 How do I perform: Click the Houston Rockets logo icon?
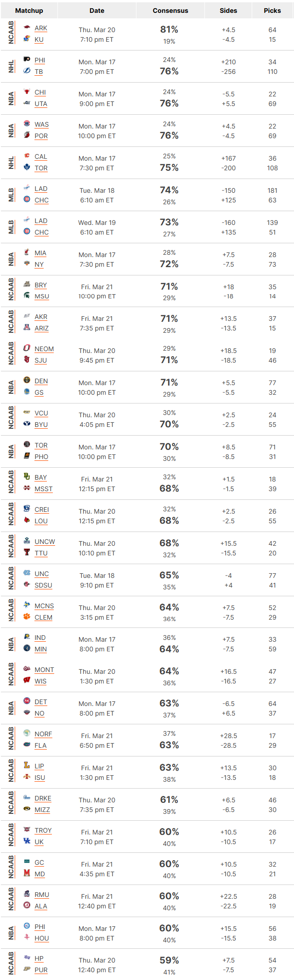click(27, 937)
